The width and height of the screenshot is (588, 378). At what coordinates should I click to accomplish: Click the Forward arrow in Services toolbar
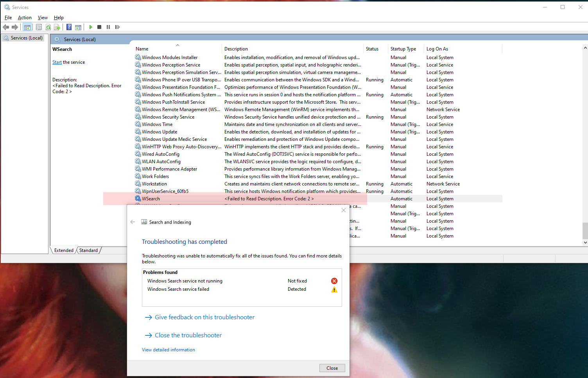15,27
